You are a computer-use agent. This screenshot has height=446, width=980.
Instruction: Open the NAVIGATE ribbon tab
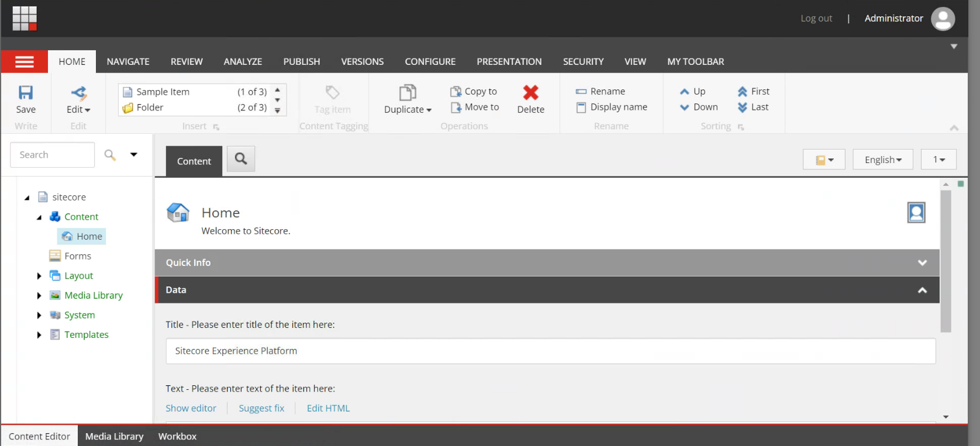pyautogui.click(x=128, y=61)
